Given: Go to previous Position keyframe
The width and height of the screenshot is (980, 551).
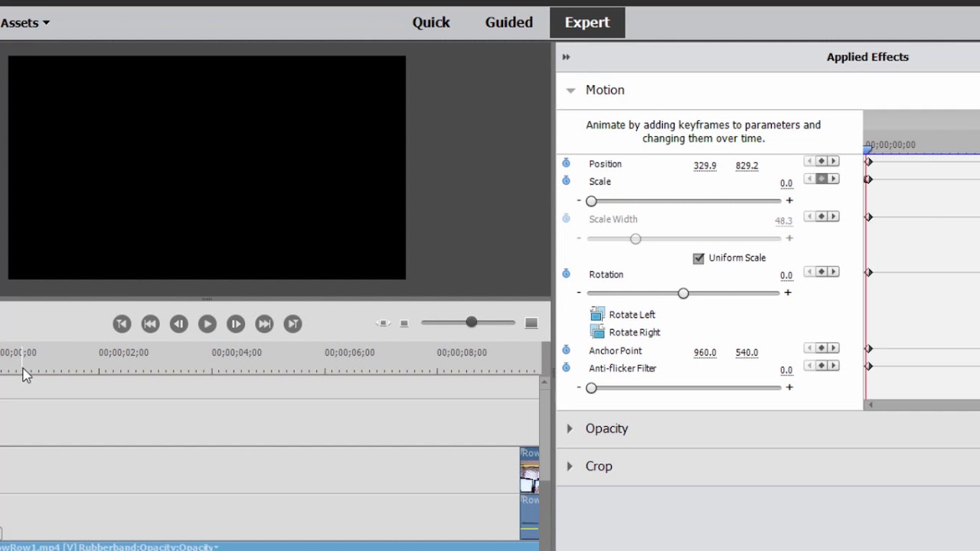Looking at the screenshot, I should pyautogui.click(x=810, y=161).
